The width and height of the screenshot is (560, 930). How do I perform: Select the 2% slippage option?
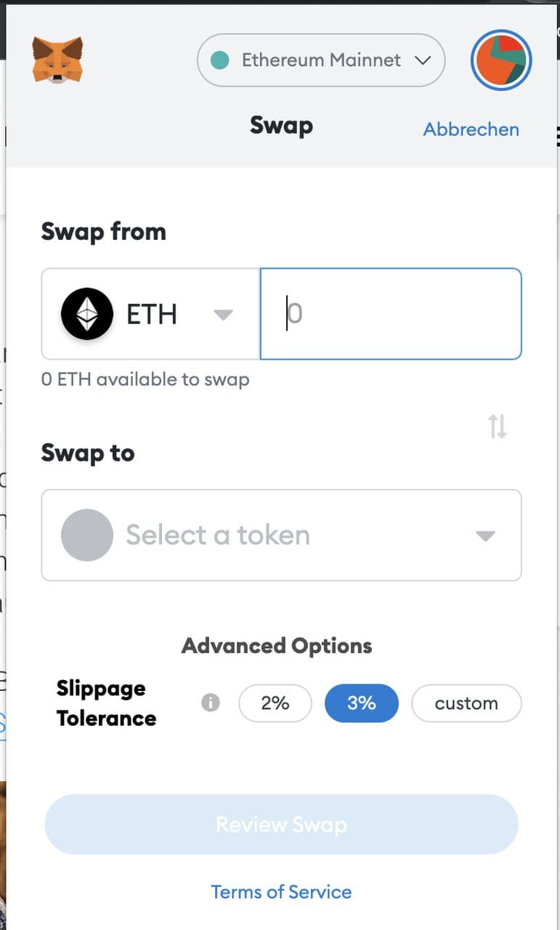(275, 703)
